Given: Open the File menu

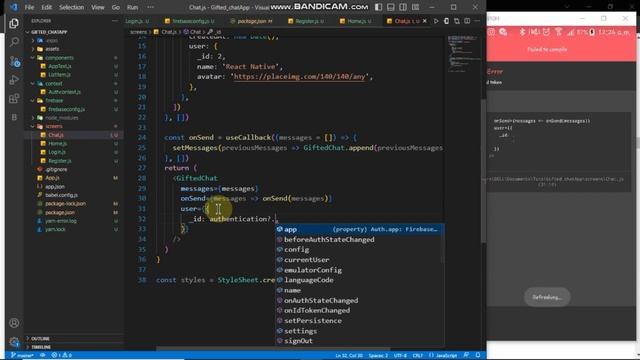Looking at the screenshot, I should 29,7.
